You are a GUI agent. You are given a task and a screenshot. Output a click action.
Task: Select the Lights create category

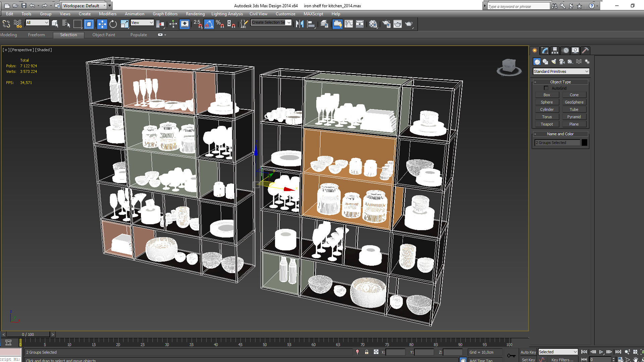(553, 62)
